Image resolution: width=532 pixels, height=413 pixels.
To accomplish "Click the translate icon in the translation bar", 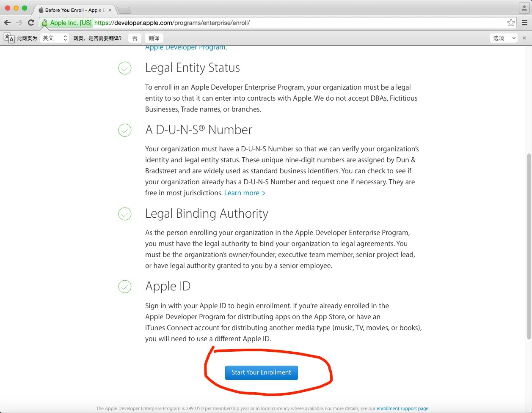I will click(x=9, y=38).
